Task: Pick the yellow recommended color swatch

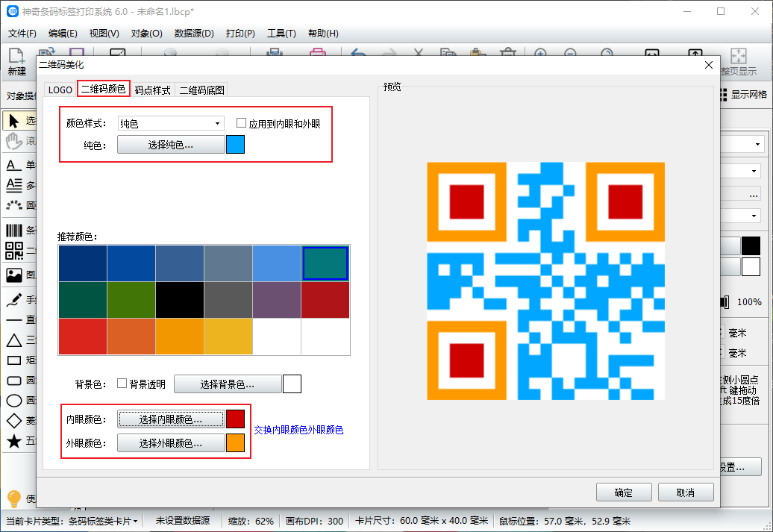Action: (x=228, y=337)
